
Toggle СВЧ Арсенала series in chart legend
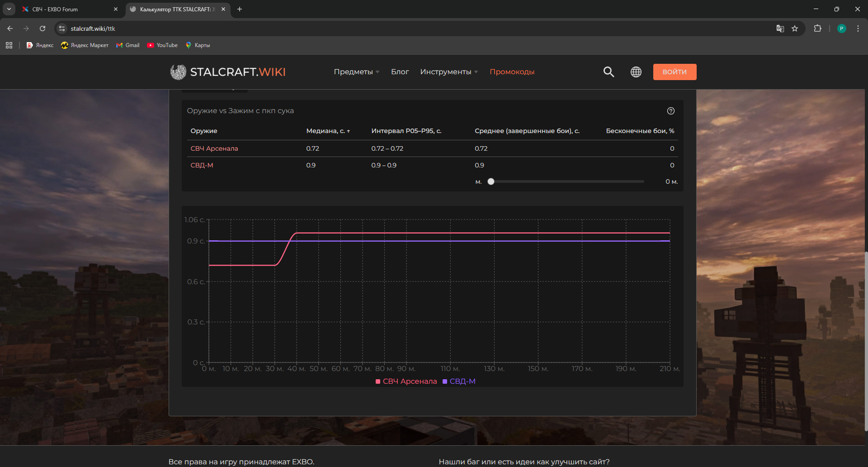pos(406,381)
